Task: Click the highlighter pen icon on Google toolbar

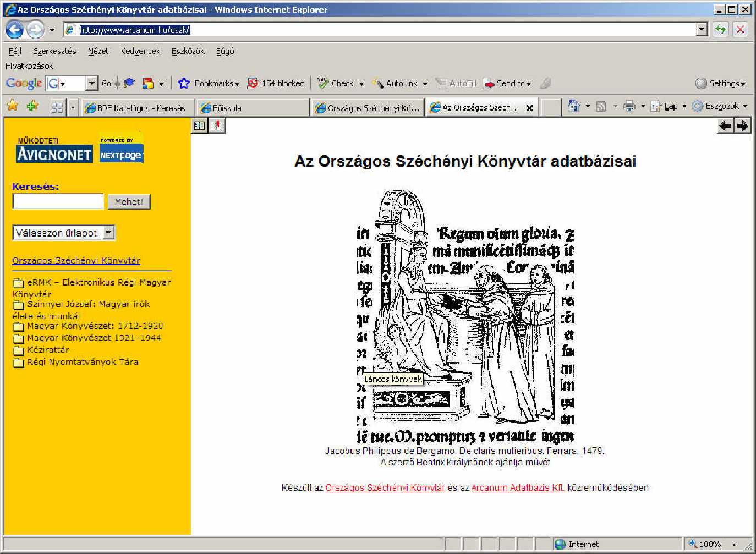Action: coord(545,83)
